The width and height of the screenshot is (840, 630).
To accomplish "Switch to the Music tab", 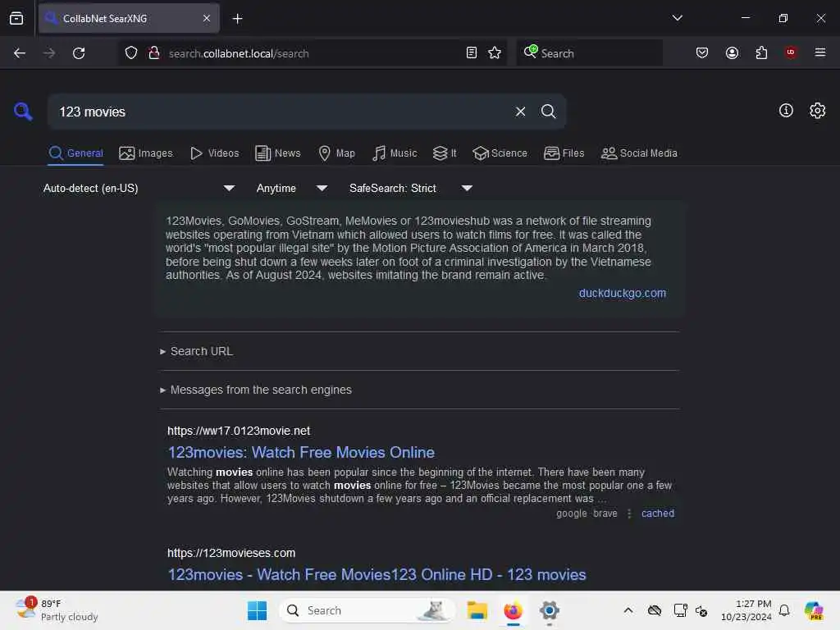I will (x=395, y=153).
